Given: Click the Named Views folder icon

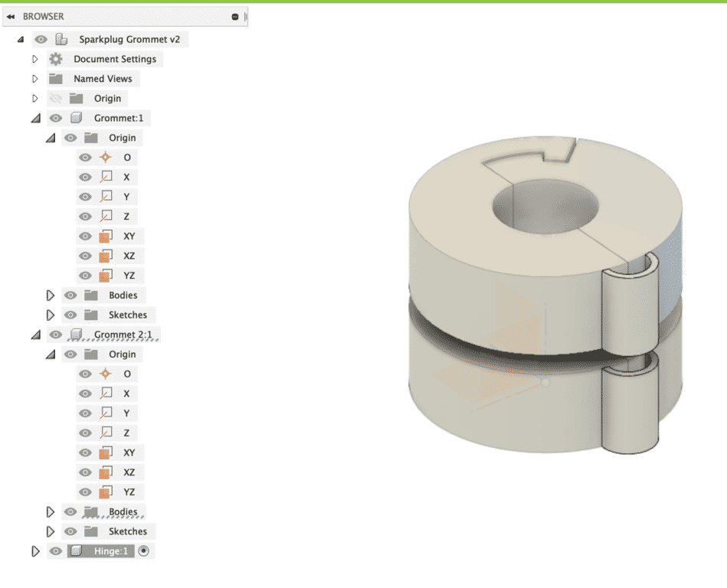Looking at the screenshot, I should click(x=55, y=79).
